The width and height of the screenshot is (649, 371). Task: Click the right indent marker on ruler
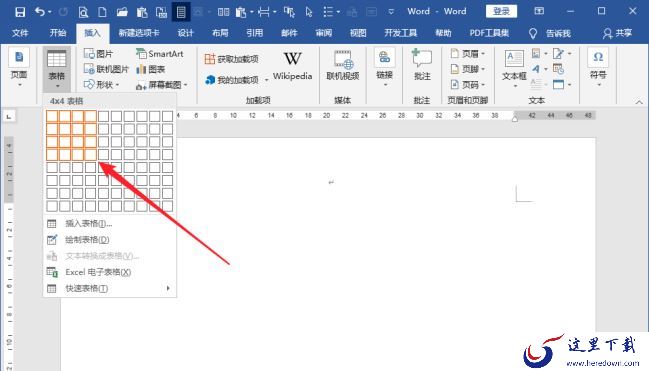pyautogui.click(x=514, y=119)
